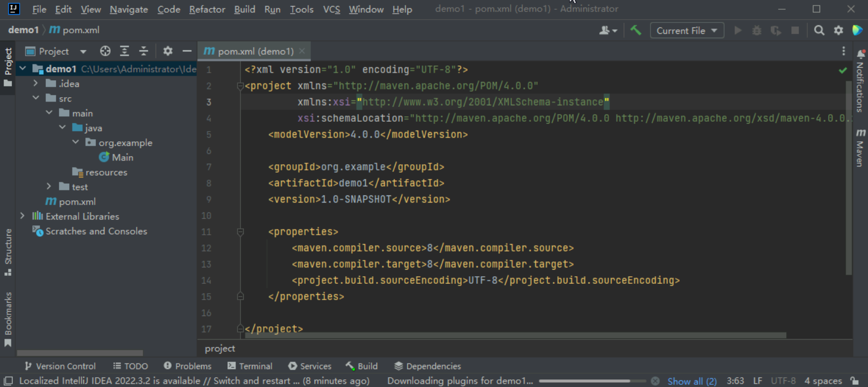Click the green inspection checkmark indicator

[843, 70]
